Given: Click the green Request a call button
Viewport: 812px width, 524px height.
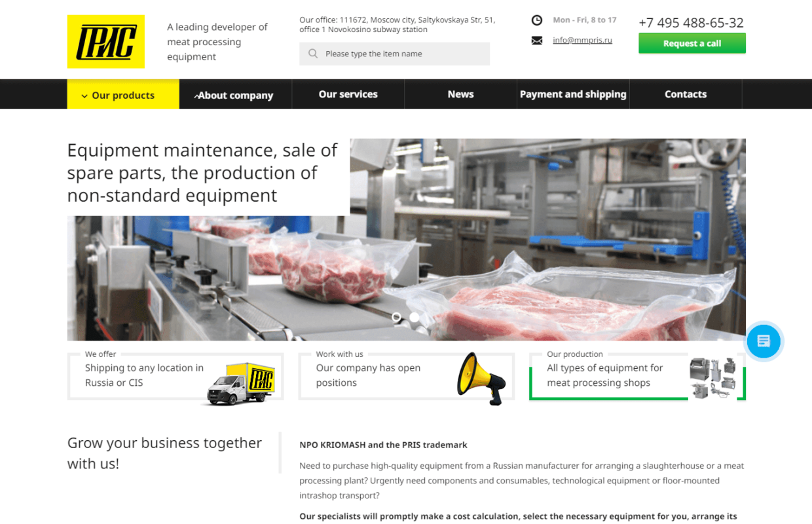Looking at the screenshot, I should [x=692, y=43].
